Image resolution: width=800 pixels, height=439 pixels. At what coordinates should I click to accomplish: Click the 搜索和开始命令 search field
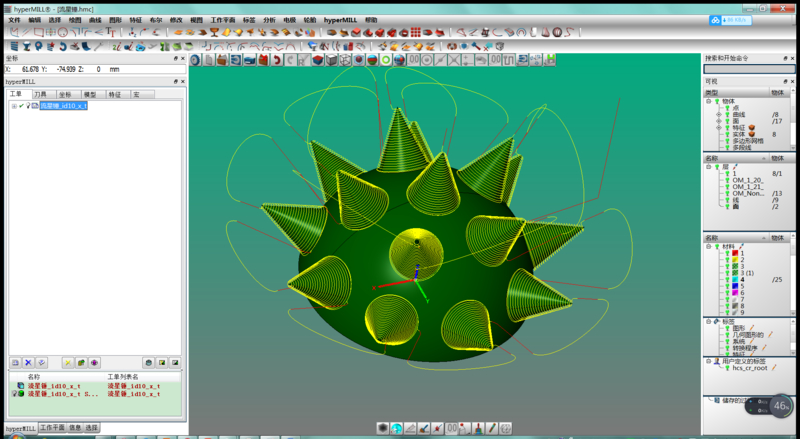(x=749, y=68)
